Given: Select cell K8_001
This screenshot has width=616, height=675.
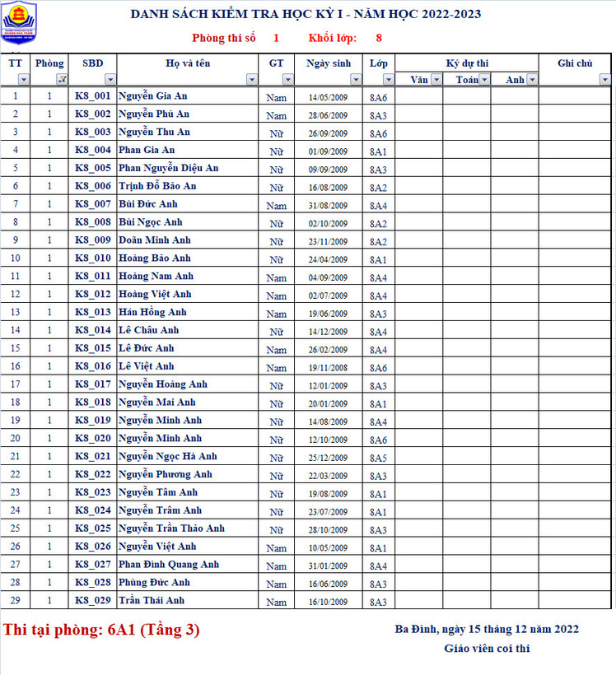Looking at the screenshot, I should pyautogui.click(x=92, y=95).
